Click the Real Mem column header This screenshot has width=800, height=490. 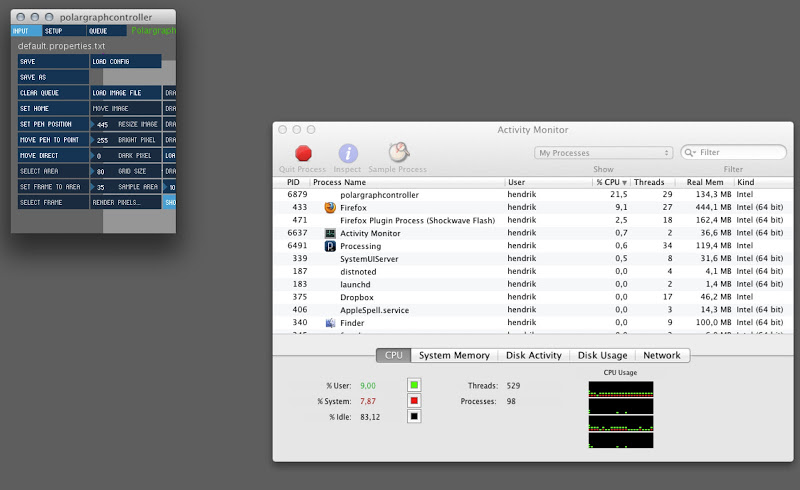tap(705, 182)
